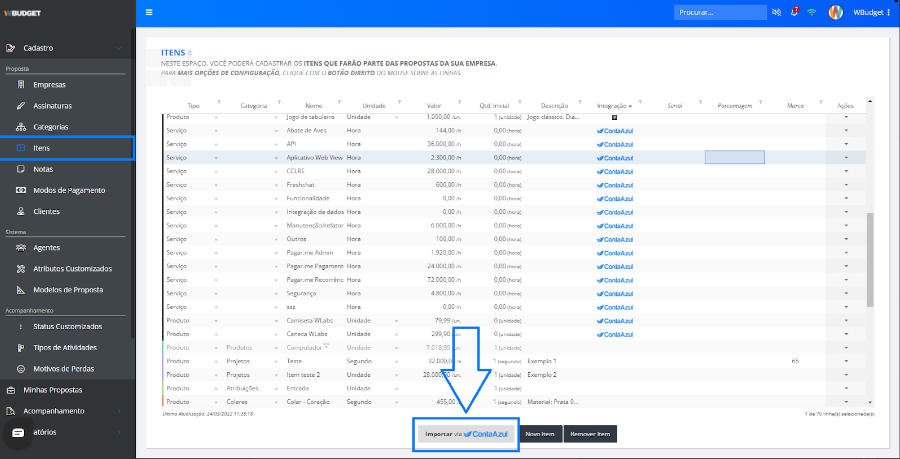
Task: Click the Remover Item button
Action: [590, 434]
